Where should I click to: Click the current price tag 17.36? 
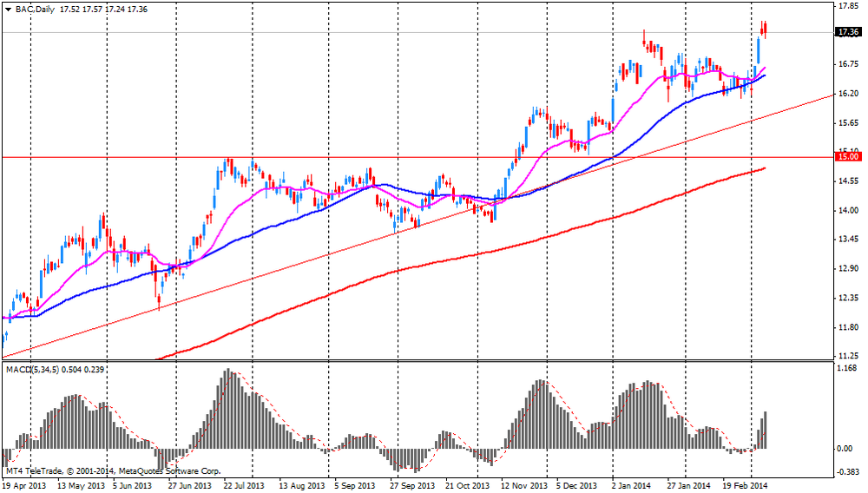coord(848,32)
